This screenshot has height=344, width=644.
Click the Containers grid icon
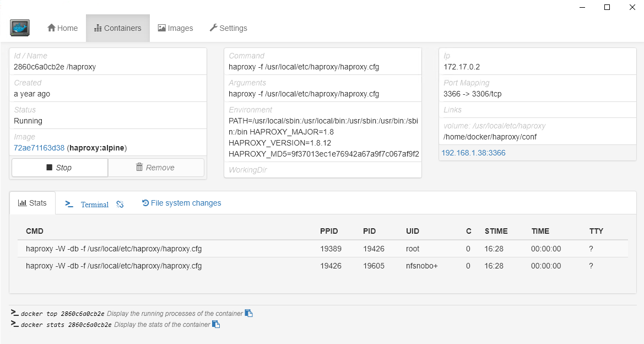click(x=98, y=28)
